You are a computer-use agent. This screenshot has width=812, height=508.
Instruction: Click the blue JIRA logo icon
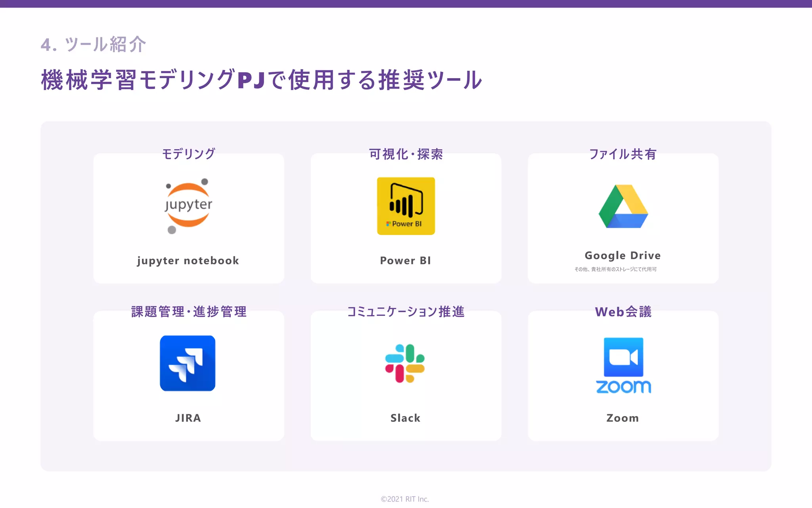pyautogui.click(x=188, y=363)
